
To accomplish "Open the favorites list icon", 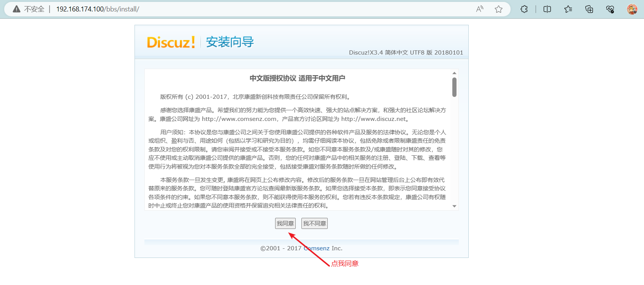I will click(x=568, y=9).
